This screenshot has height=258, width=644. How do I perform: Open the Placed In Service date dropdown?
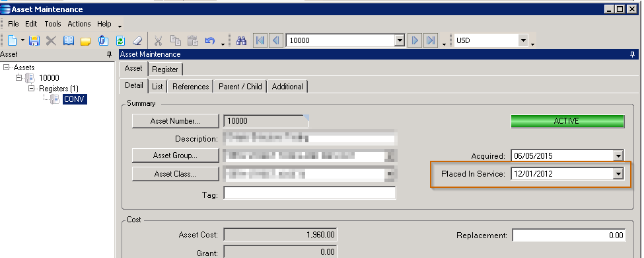click(618, 174)
